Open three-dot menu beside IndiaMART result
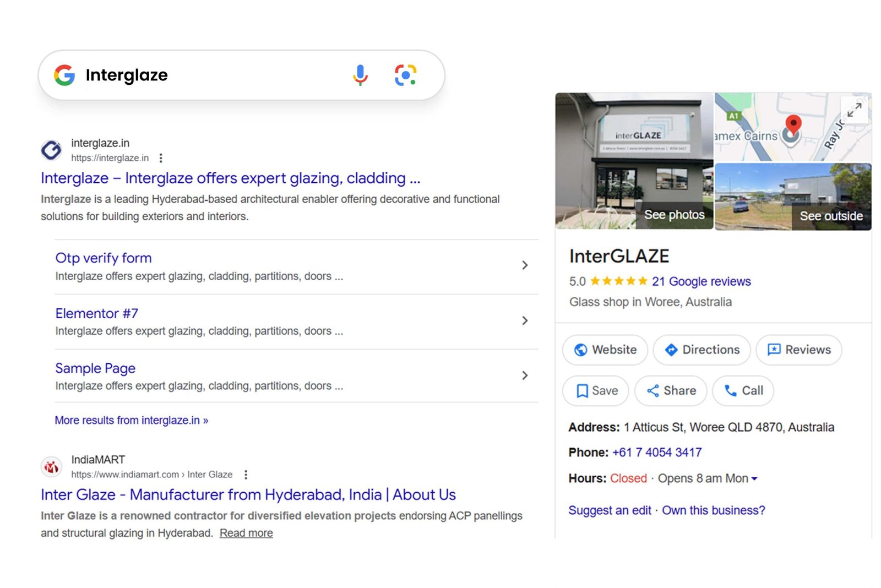Image resolution: width=881 pixels, height=588 pixels. tap(246, 475)
